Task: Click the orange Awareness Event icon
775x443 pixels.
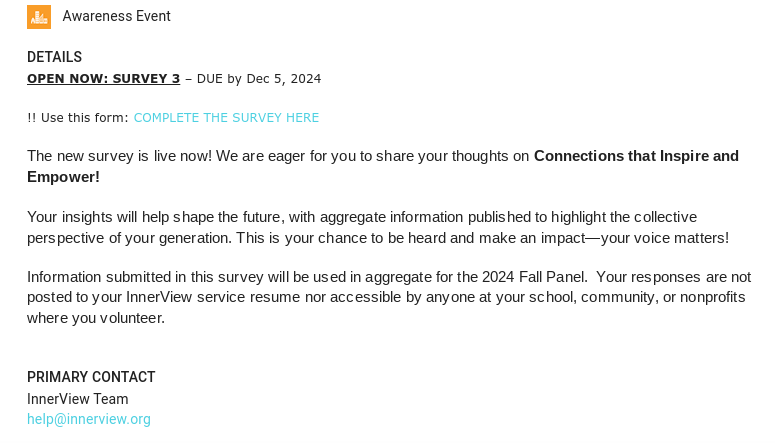Action: [39, 17]
